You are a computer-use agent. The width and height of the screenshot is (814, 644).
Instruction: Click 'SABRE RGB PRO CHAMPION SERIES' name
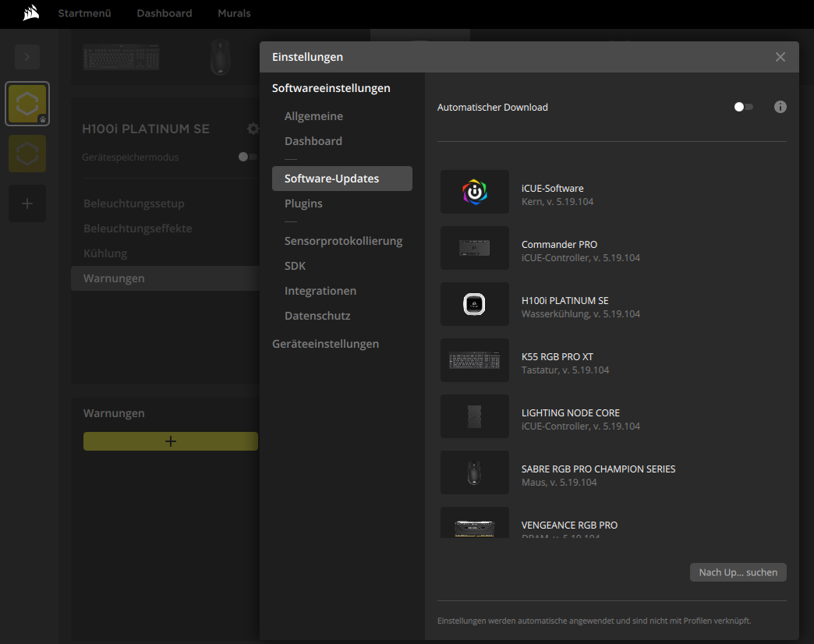(598, 469)
